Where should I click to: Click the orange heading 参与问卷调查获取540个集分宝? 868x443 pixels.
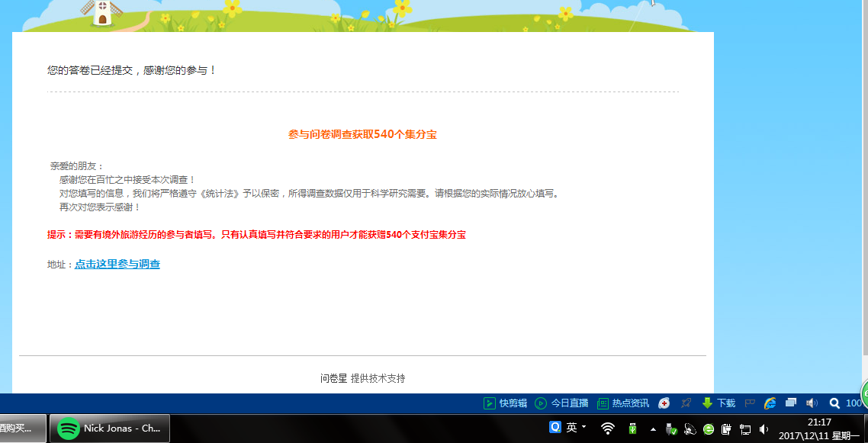click(362, 134)
